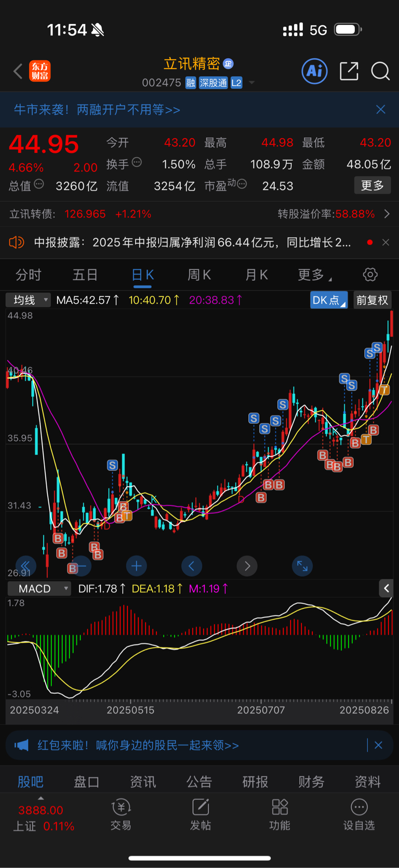Open the 东方财富 logo icon
This screenshot has height=868, width=399.
tap(40, 71)
